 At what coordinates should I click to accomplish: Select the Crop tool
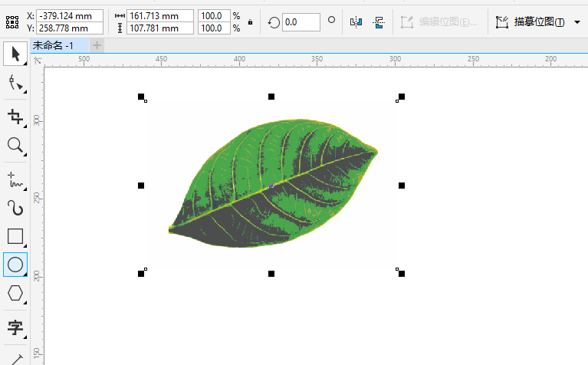[15, 117]
